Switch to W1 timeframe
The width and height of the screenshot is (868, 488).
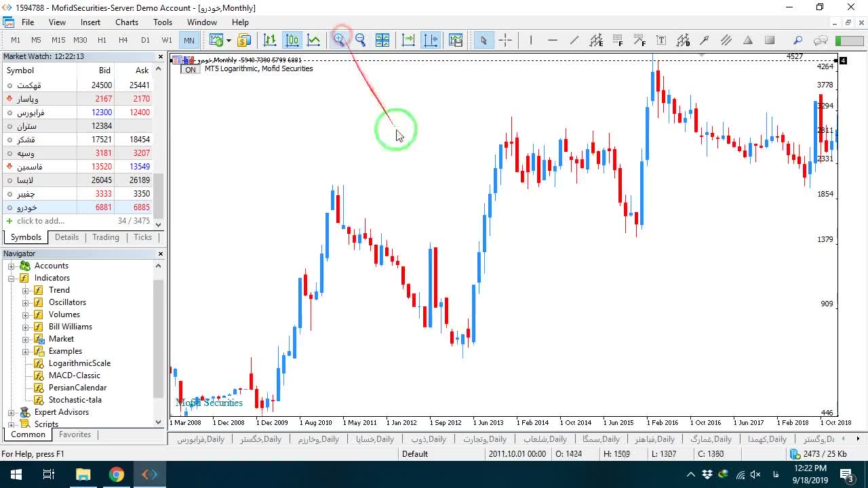click(167, 40)
